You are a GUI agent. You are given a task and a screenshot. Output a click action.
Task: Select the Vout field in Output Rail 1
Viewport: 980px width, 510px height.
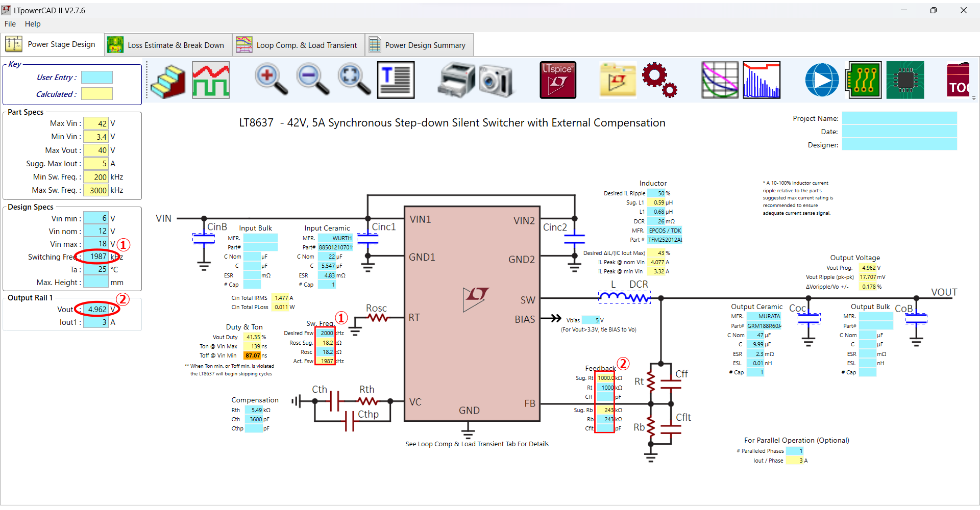(96, 309)
